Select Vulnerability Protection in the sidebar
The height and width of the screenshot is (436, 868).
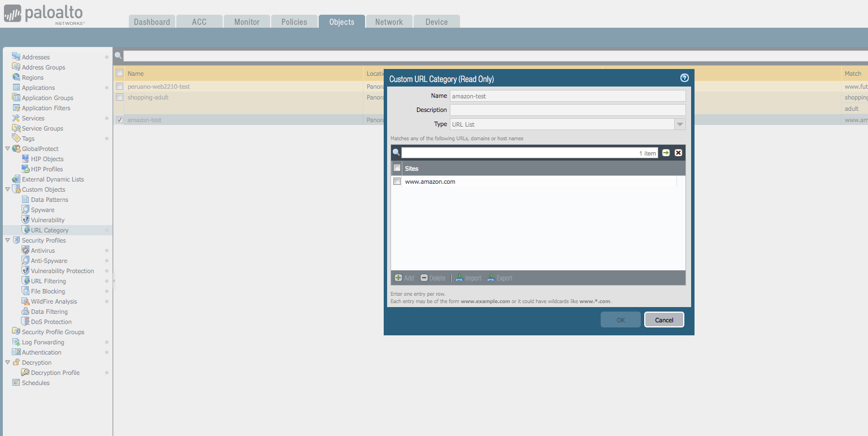[63, 271]
